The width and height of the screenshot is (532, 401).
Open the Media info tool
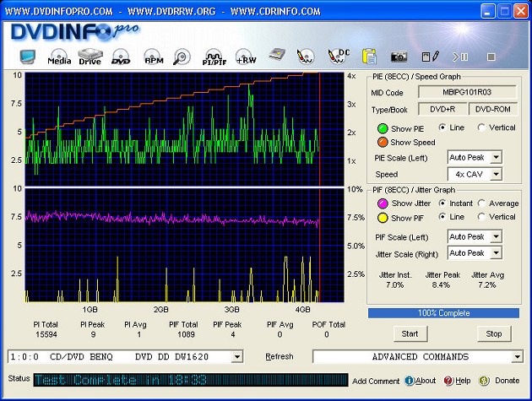click(59, 57)
